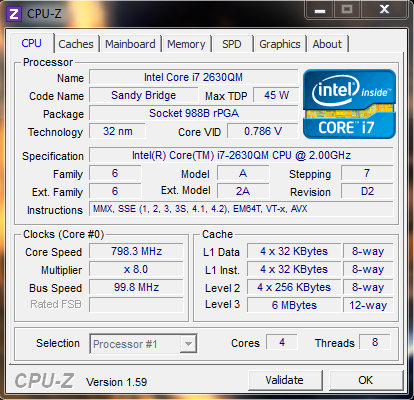The height and width of the screenshot is (400, 414).
Task: Click the Multiplier value x 8.0
Action: 136,269
